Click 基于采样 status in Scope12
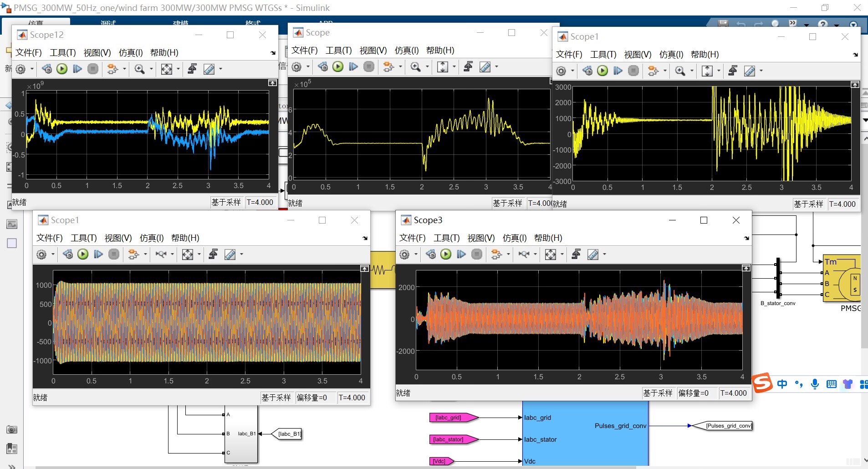 pyautogui.click(x=226, y=202)
